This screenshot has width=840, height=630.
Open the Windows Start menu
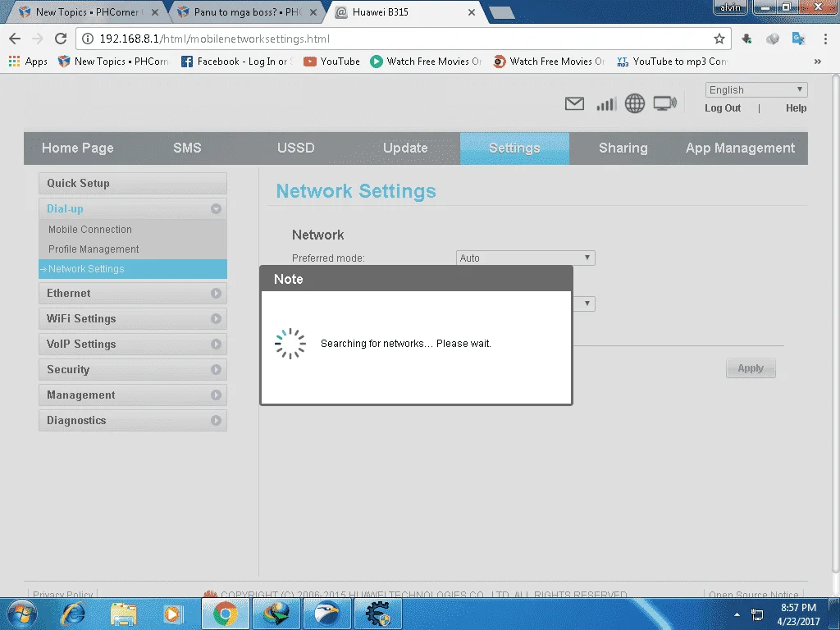click(21, 614)
